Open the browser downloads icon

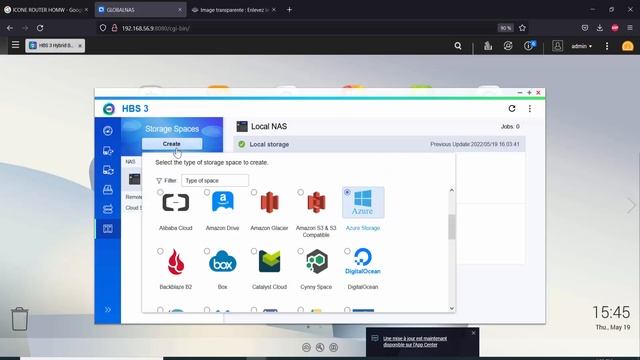(600, 28)
